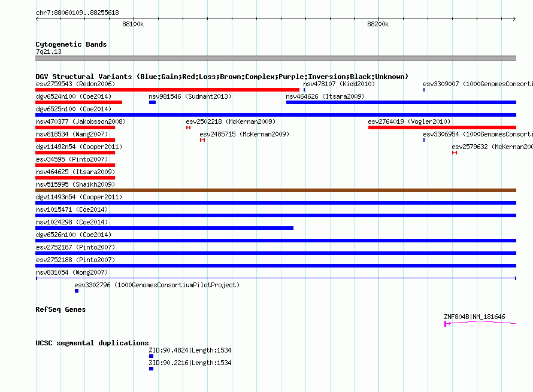Click the nsv818534 (Wang2007) loss bar
Screen dimensions: 533x392
[75, 140]
